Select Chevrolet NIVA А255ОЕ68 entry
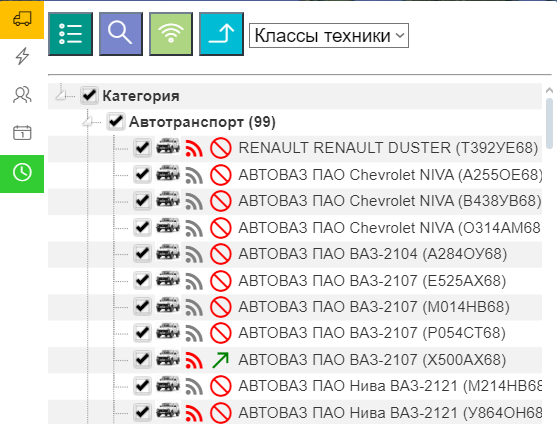 click(x=390, y=175)
